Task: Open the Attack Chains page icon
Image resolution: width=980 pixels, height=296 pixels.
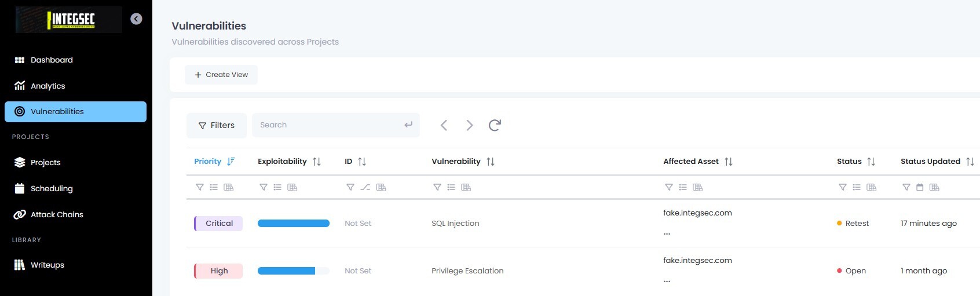Action: pyautogui.click(x=20, y=214)
